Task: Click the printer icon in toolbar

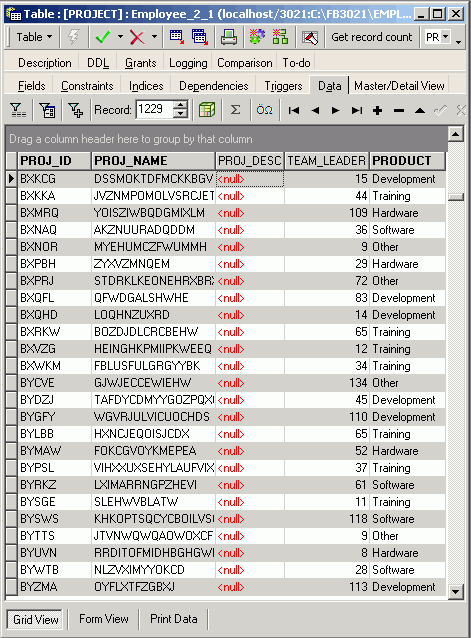Action: 229,37
